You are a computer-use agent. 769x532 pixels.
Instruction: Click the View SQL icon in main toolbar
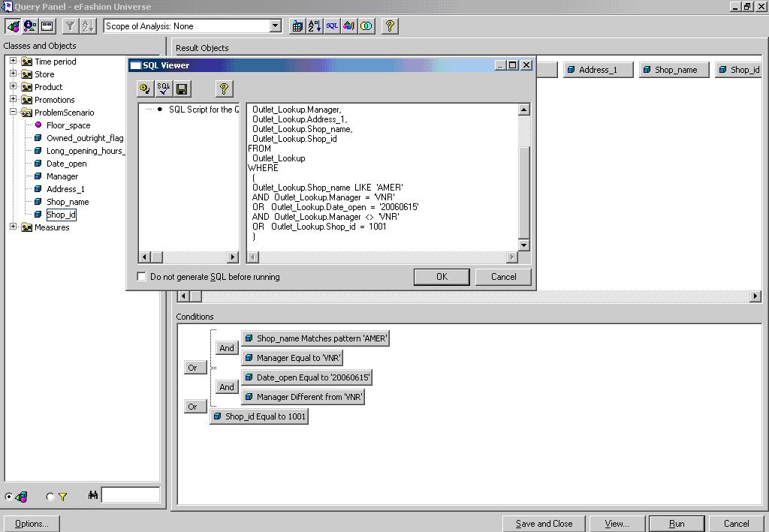332,26
